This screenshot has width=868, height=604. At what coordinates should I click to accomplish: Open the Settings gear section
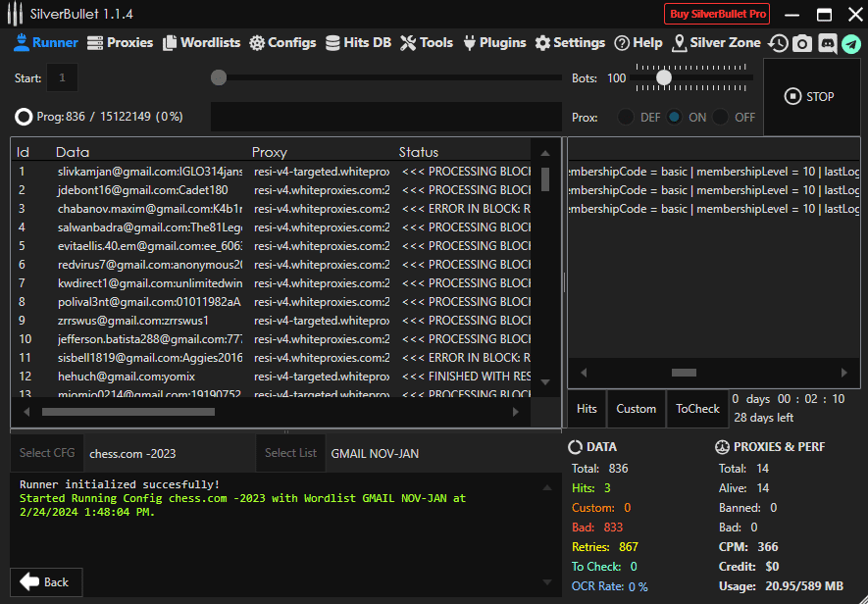click(x=570, y=43)
